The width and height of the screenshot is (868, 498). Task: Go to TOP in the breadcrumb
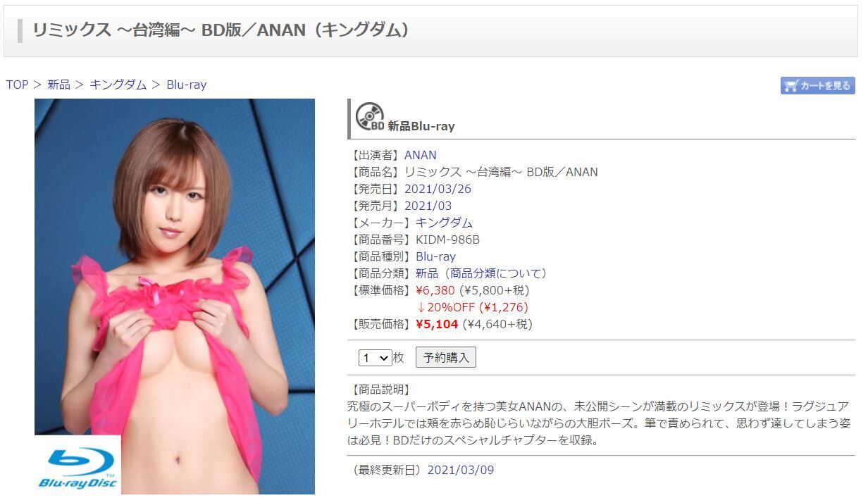click(x=17, y=85)
